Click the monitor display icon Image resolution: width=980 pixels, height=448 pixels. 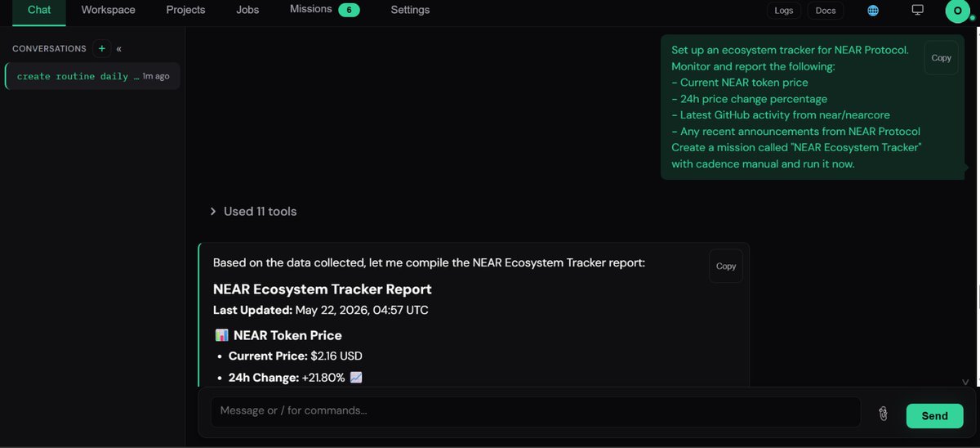click(917, 10)
